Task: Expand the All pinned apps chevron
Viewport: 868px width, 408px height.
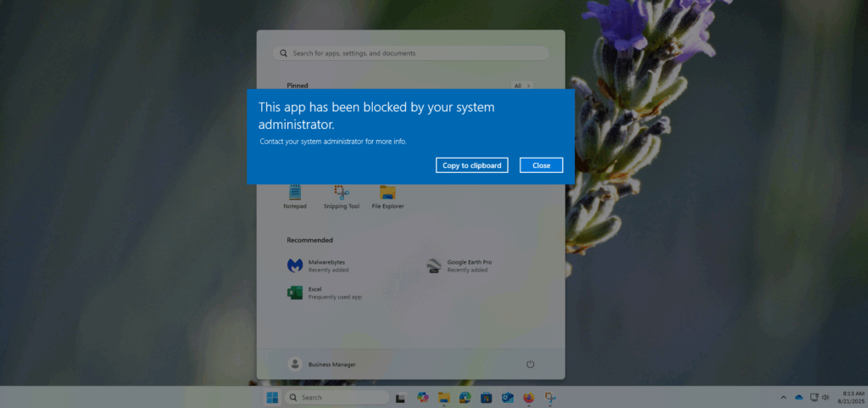Action: (x=523, y=86)
